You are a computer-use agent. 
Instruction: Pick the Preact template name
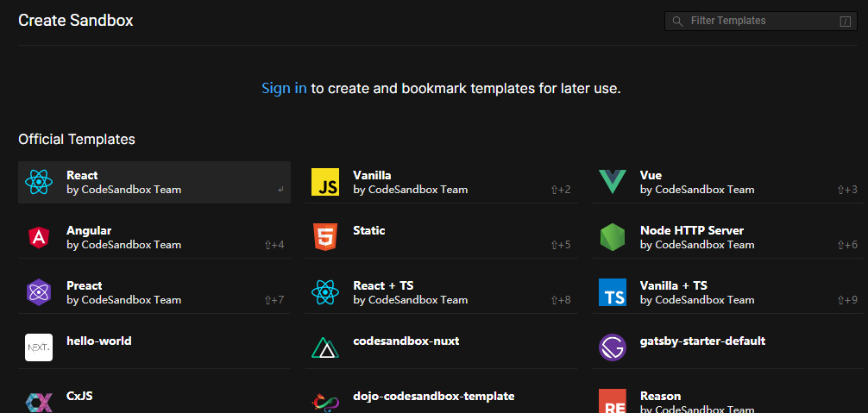pos(85,286)
